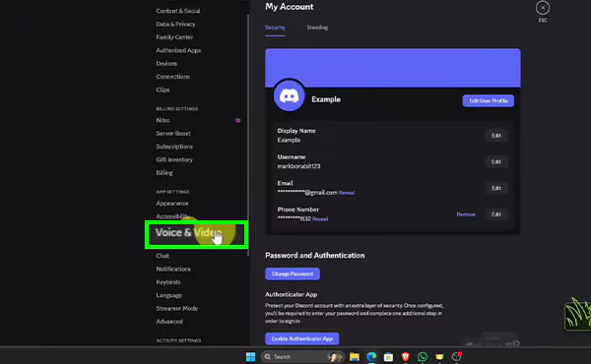Open Family Center settings
Screen dimensions: 591x364
point(174,37)
